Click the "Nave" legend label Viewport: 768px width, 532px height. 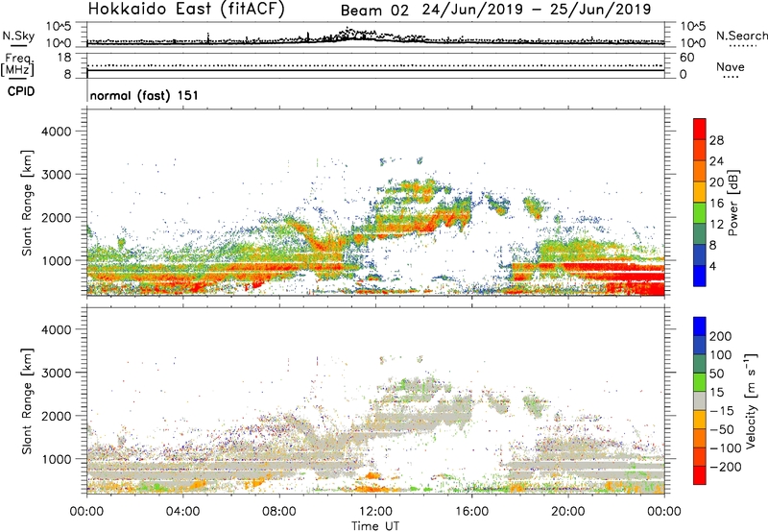731,66
